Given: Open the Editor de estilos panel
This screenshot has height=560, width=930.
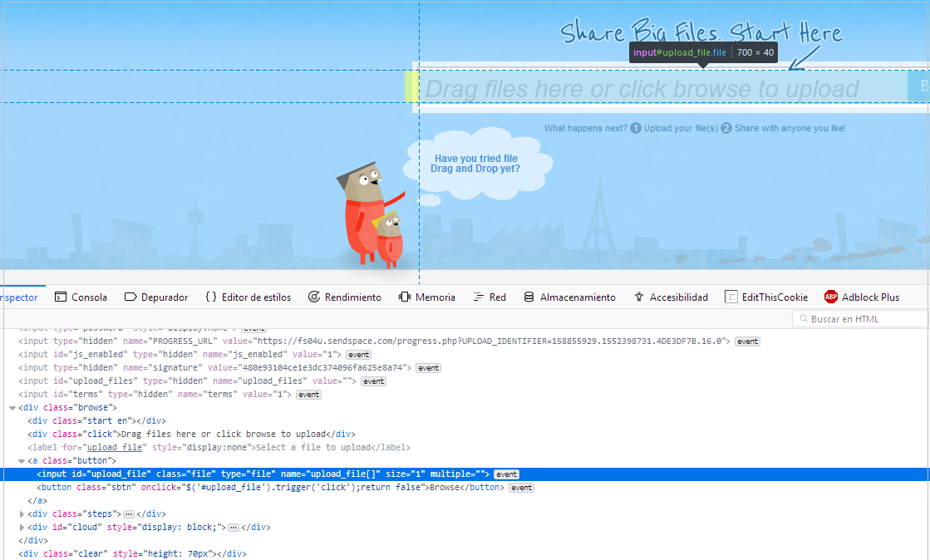Looking at the screenshot, I should [248, 297].
